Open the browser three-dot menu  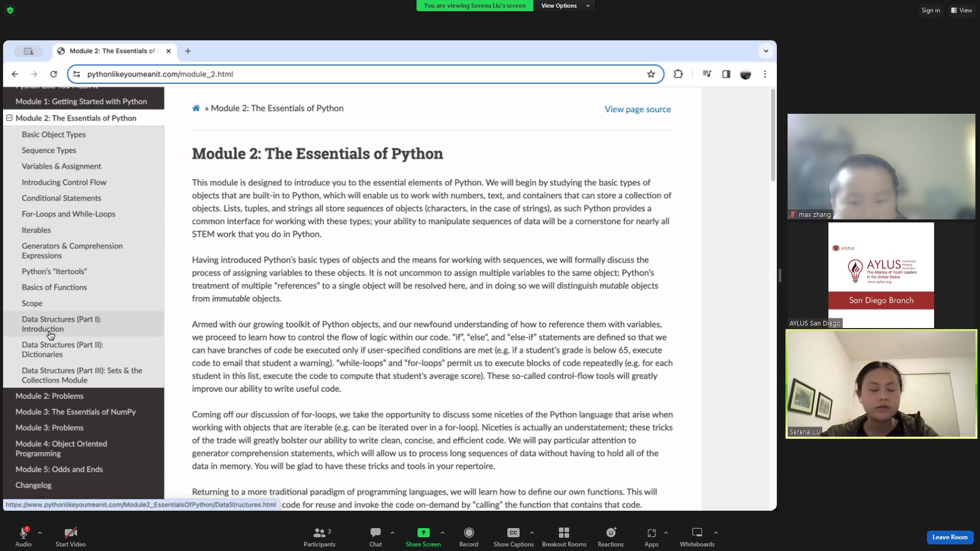pos(765,74)
